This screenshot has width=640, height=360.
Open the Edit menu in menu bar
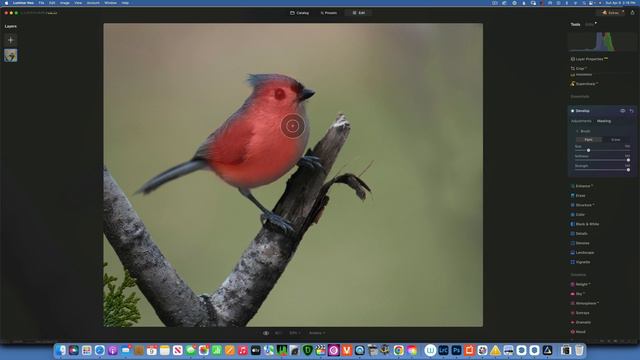click(52, 3)
